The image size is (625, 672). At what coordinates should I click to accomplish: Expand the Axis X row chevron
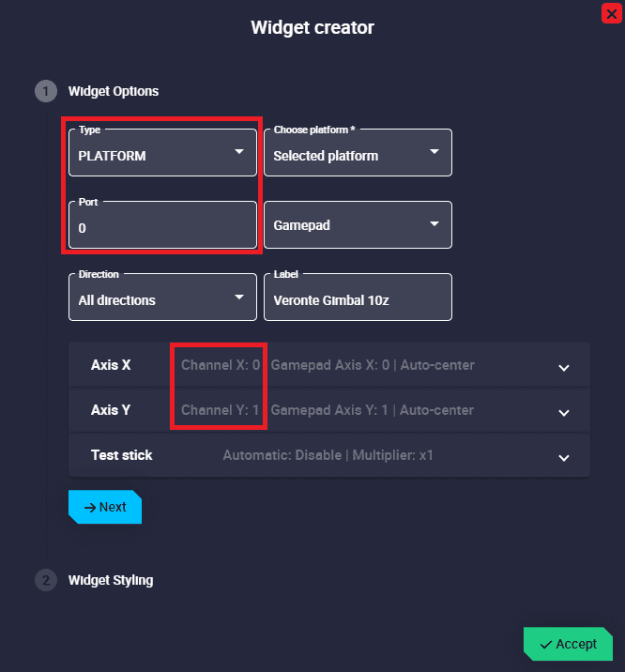[x=564, y=367]
